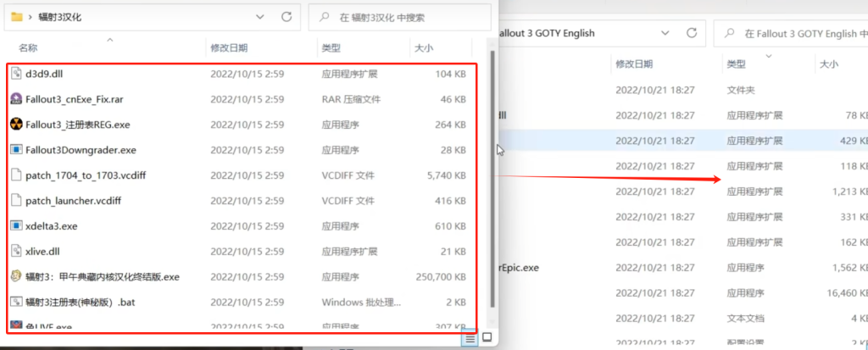Click the patch_1704_to_1703.vcdiff file icon
Image resolution: width=868 pixels, height=350 pixels.
(16, 175)
